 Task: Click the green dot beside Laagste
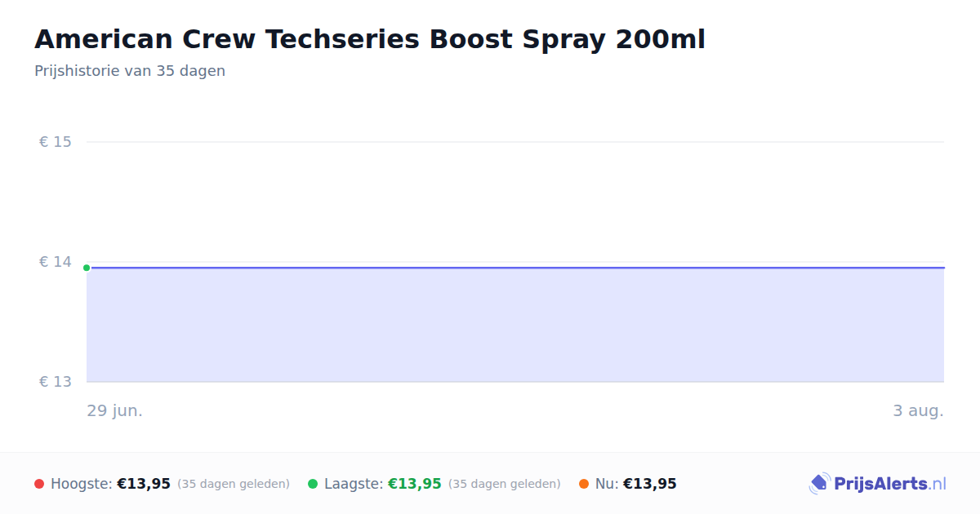[x=313, y=484]
